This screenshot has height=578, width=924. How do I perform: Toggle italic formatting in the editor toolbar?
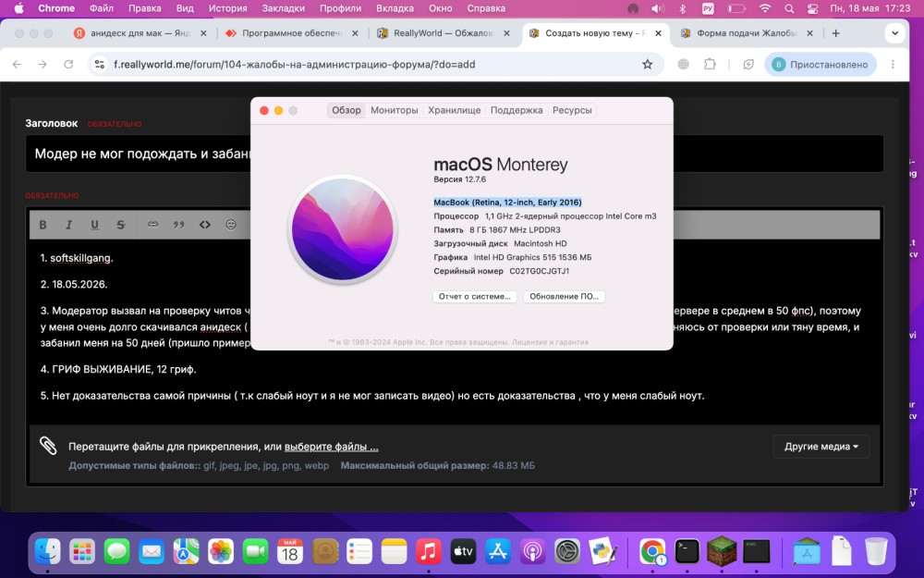click(x=69, y=225)
